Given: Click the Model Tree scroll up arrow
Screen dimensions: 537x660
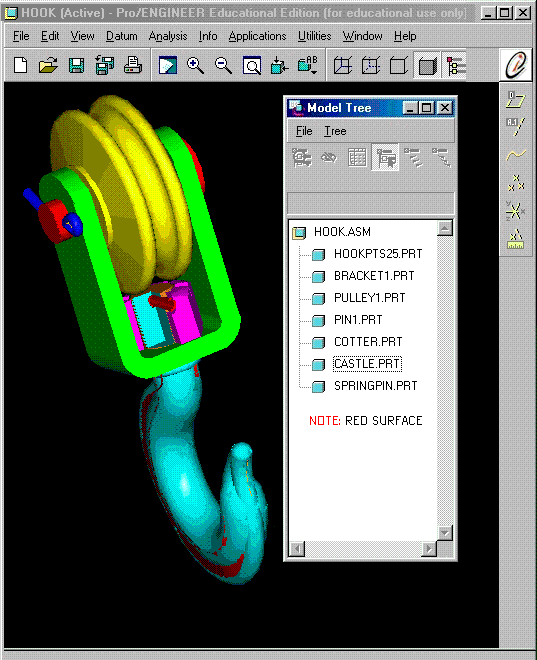Looking at the screenshot, I should click(x=444, y=228).
